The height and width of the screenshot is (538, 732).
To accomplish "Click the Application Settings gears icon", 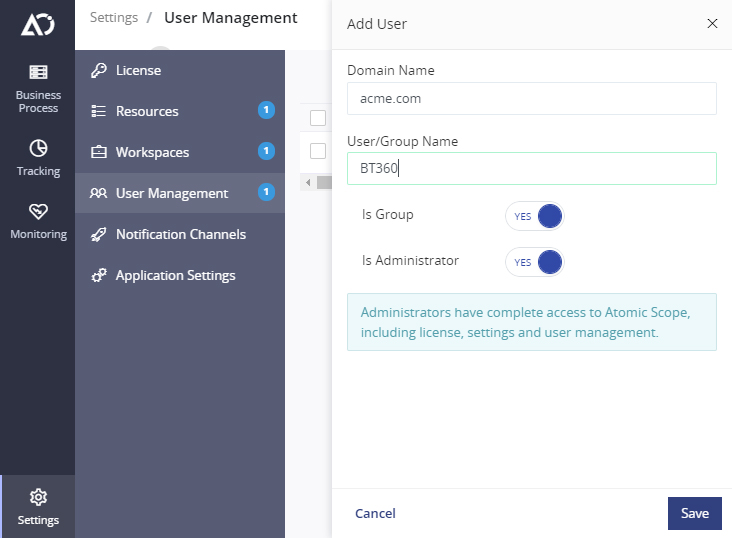I will coord(99,275).
